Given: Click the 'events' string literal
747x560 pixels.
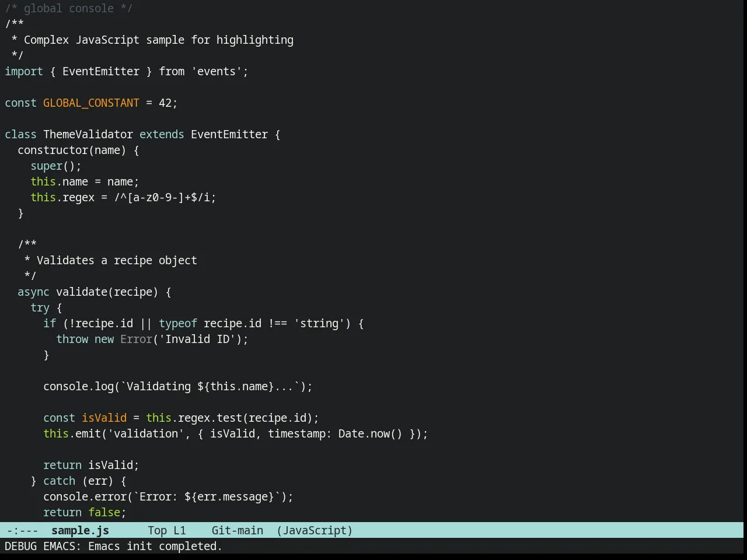Looking at the screenshot, I should point(217,71).
